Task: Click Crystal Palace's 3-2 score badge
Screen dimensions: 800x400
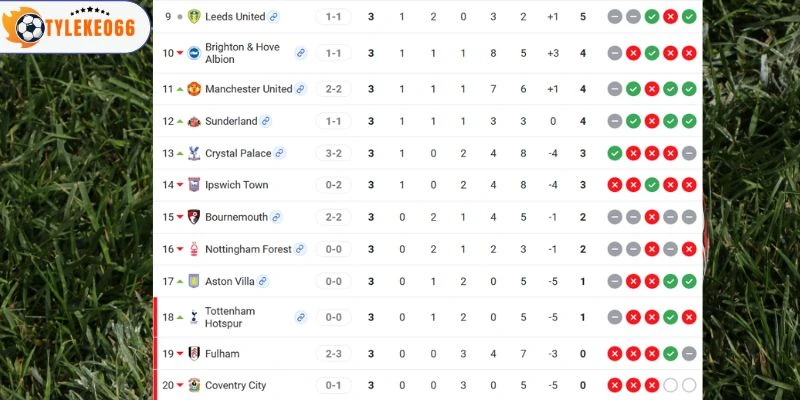Action: (334, 153)
